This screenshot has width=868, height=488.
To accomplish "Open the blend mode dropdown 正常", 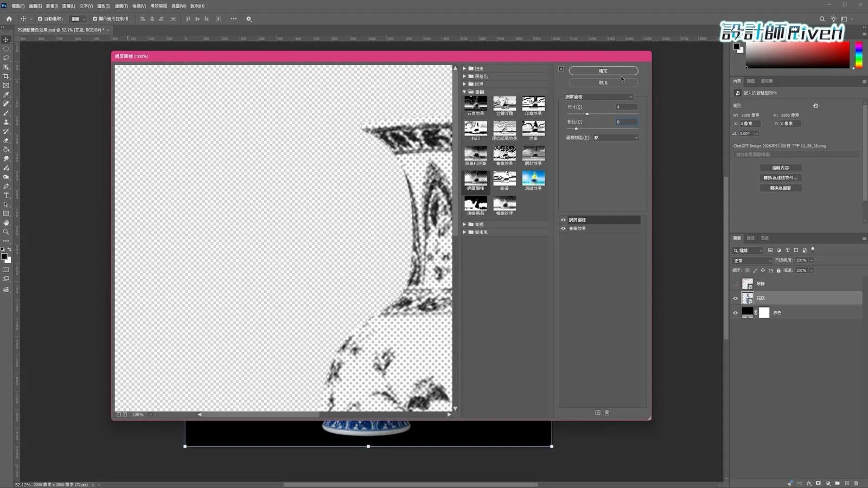I will pyautogui.click(x=752, y=261).
